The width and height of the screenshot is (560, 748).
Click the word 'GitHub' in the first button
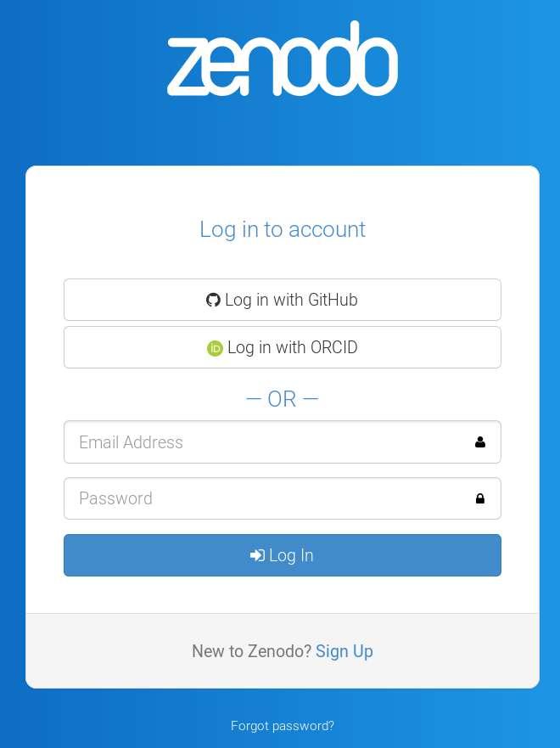[333, 300]
